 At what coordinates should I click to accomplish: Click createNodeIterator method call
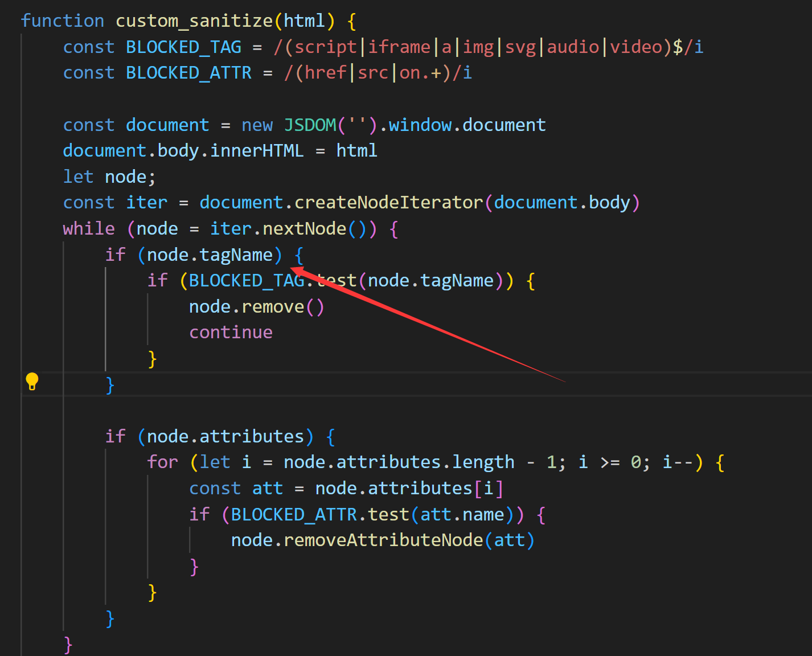[389, 203]
